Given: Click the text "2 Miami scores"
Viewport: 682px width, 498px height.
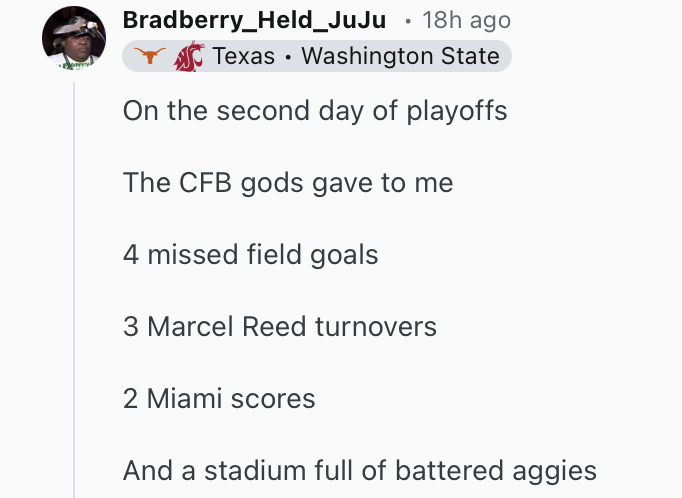Looking at the screenshot, I should 219,398.
